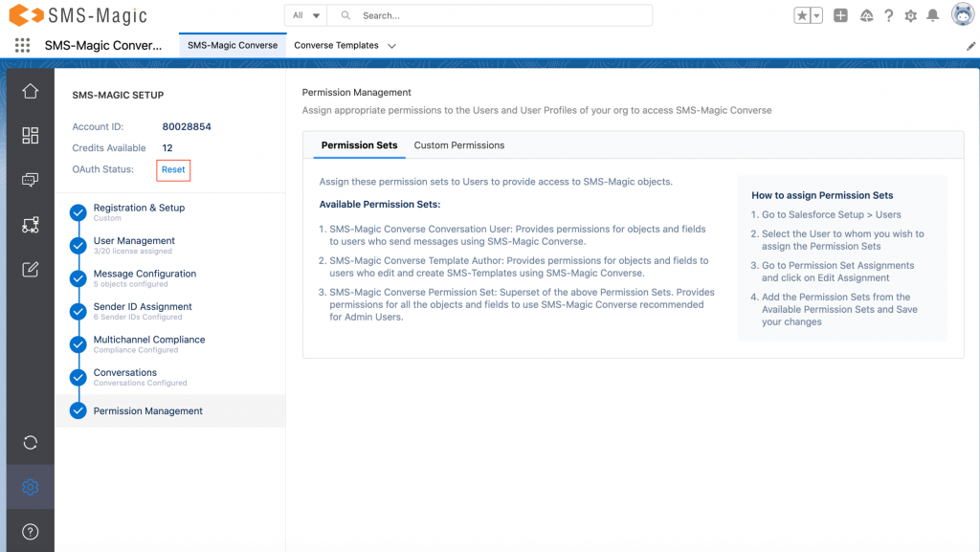Open the compose edit icon in sidebar
Image resolution: width=980 pixels, height=552 pixels.
(x=30, y=269)
